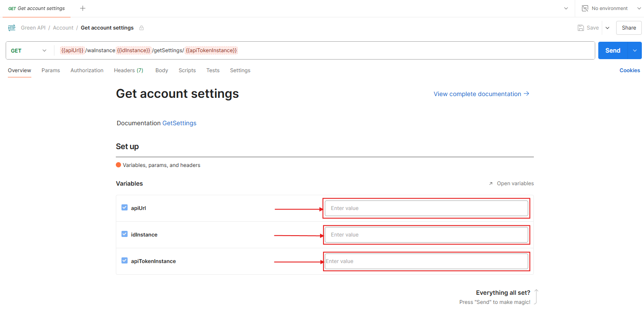Image resolution: width=644 pixels, height=310 pixels.
Task: Click the Save disk icon
Action: (x=581, y=28)
